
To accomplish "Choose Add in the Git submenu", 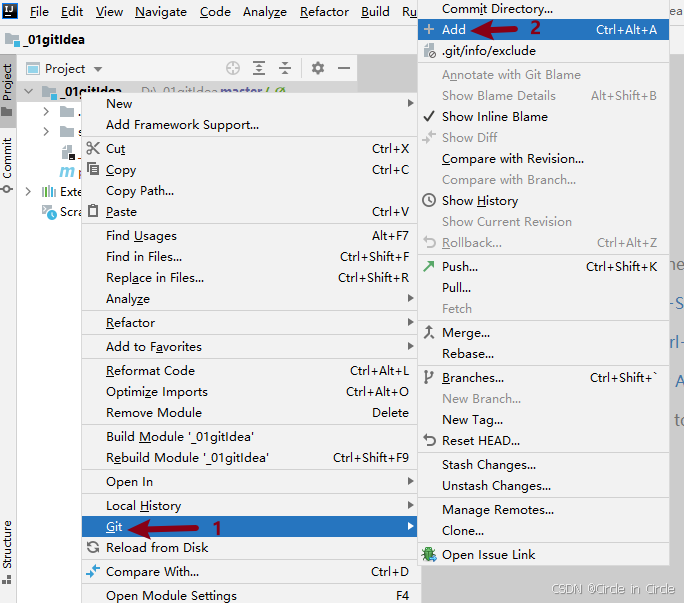I will (454, 30).
